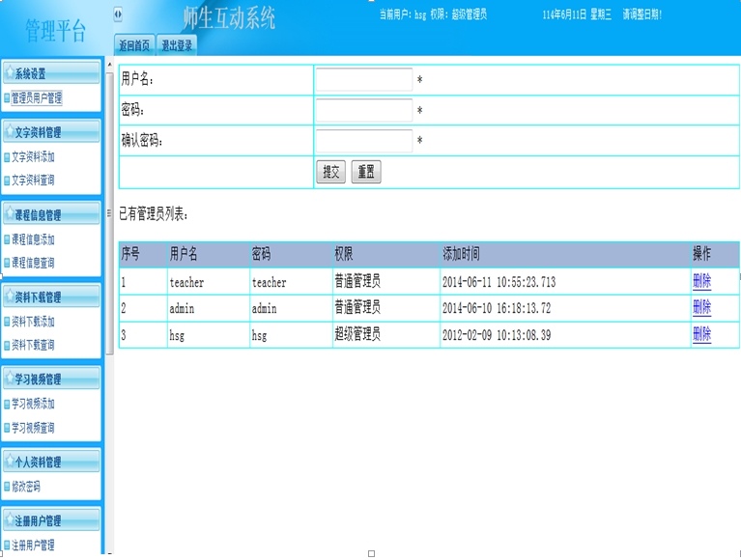Click the bullet icon next to 学习视频添加
This screenshot has height=560, width=741.
(x=7, y=405)
